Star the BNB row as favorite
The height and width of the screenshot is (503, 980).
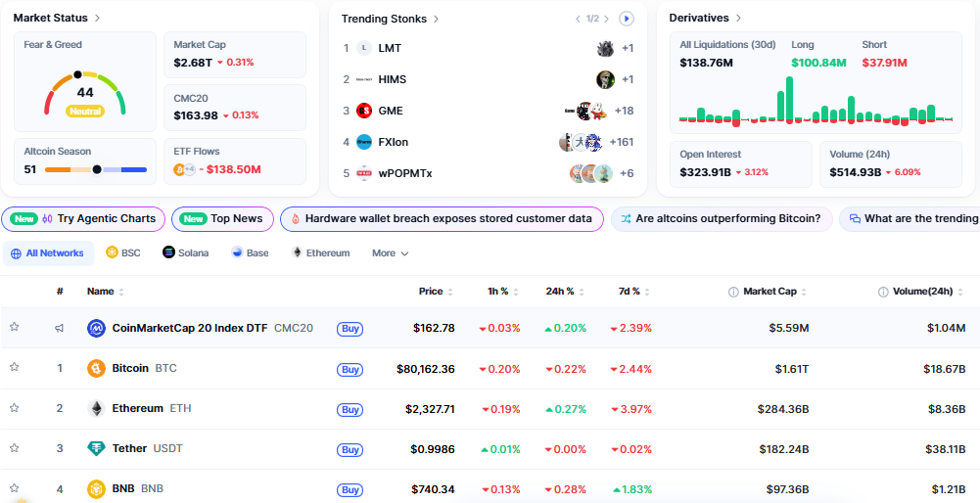(15, 488)
